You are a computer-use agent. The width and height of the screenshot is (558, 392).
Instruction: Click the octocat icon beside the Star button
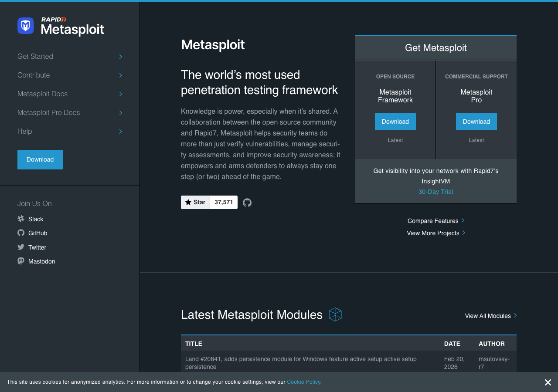(247, 202)
